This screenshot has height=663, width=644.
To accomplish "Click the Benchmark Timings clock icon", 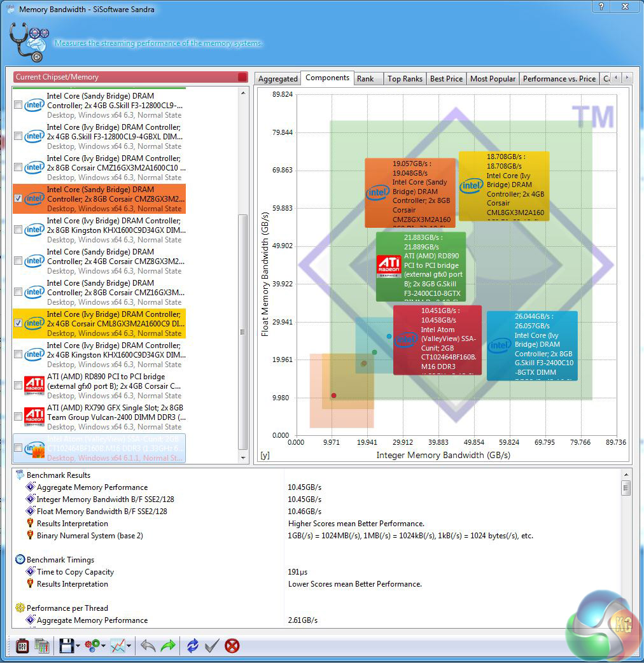I will [20, 559].
